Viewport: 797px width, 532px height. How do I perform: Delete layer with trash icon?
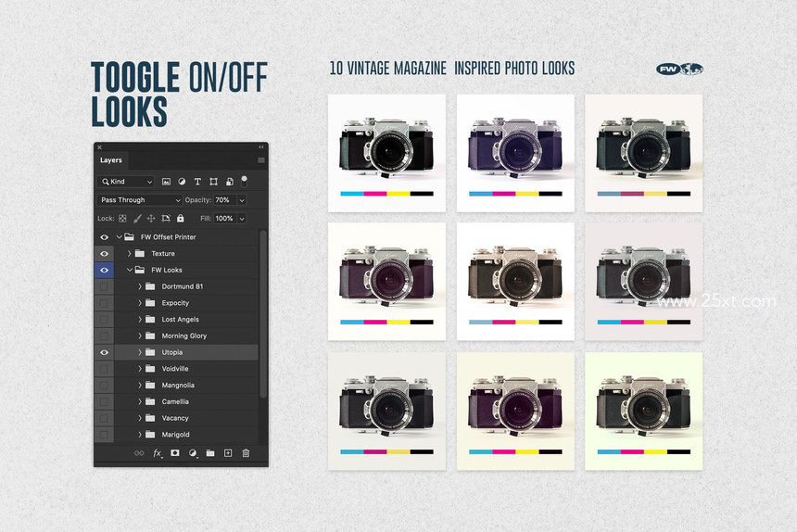pyautogui.click(x=246, y=452)
